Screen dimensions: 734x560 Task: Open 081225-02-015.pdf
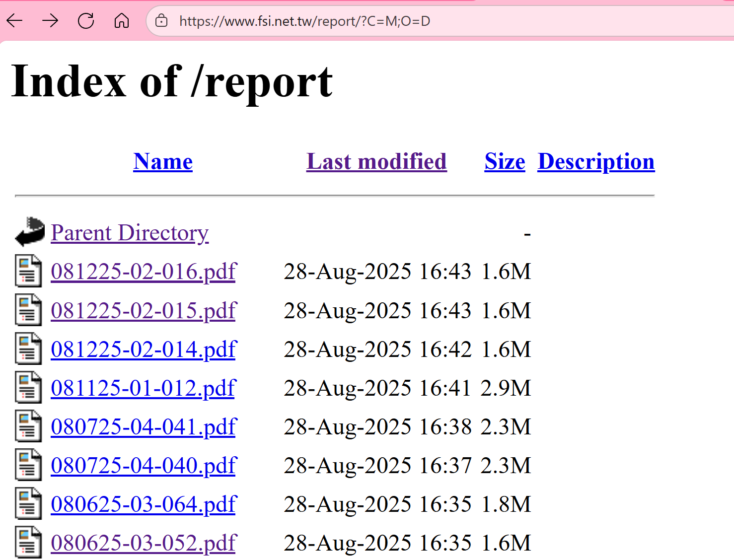pos(144,311)
